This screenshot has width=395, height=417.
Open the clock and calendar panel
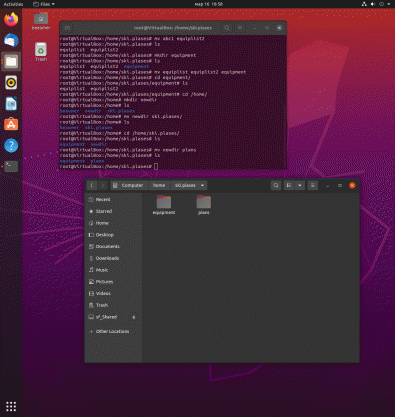coord(209,4)
